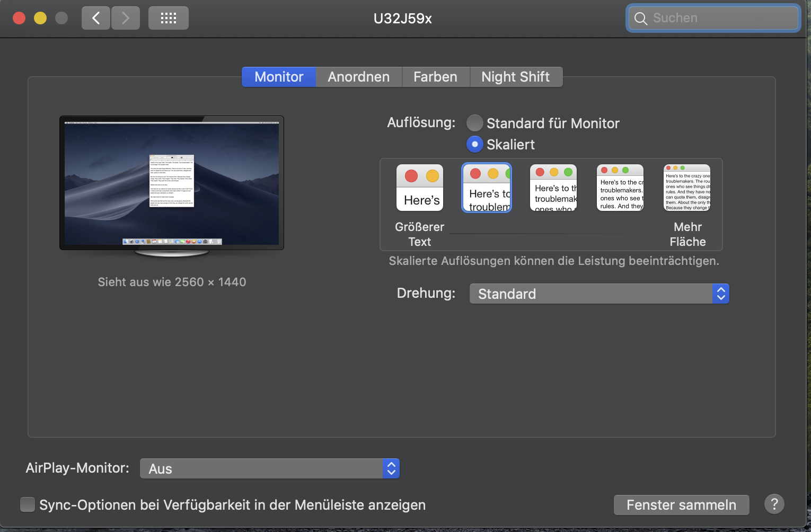Open help with the question mark button
The image size is (811, 532).
(x=774, y=504)
